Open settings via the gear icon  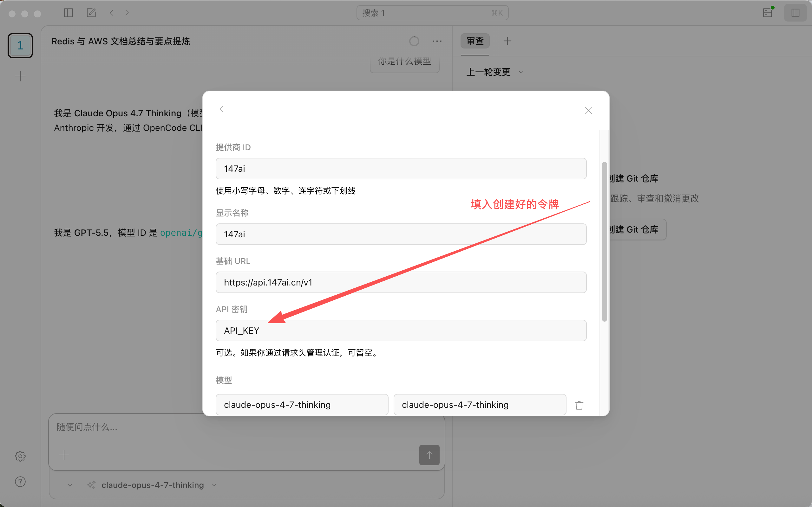pyautogui.click(x=20, y=456)
